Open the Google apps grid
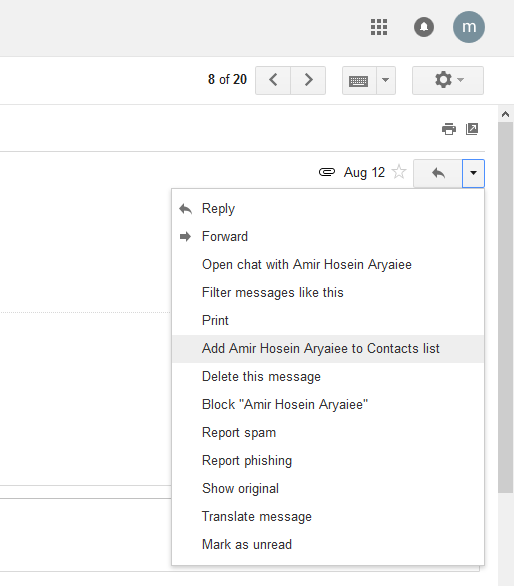This screenshot has width=514, height=586. 379,27
